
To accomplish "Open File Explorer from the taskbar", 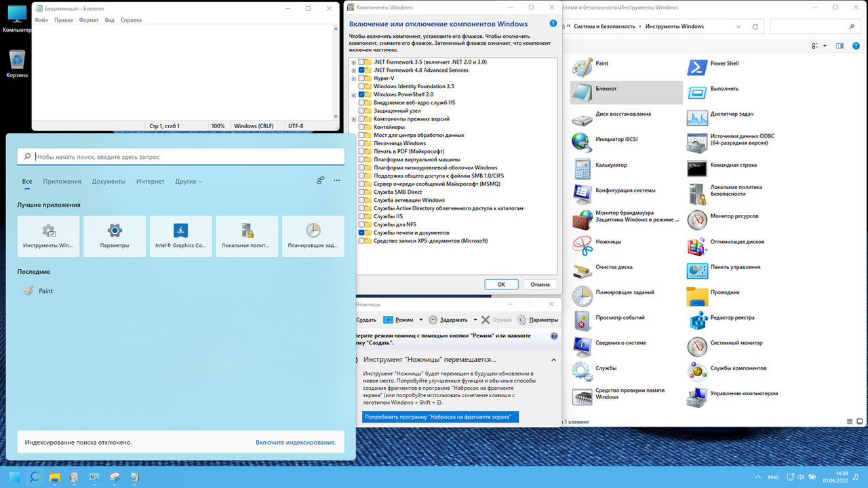I will (54, 476).
